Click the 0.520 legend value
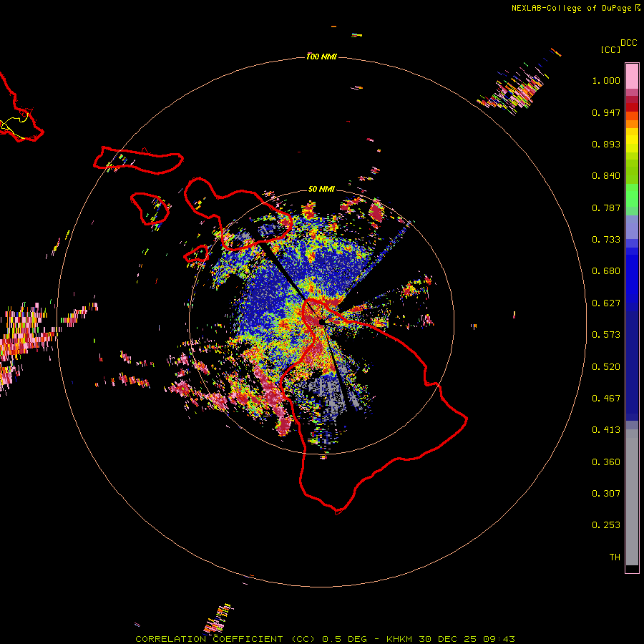 point(606,367)
